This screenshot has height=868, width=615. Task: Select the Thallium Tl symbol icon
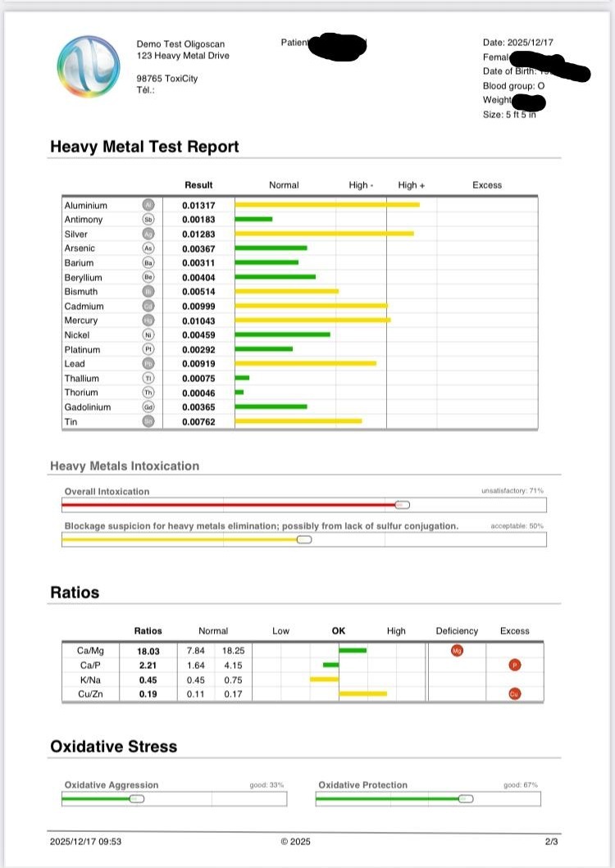tap(148, 379)
